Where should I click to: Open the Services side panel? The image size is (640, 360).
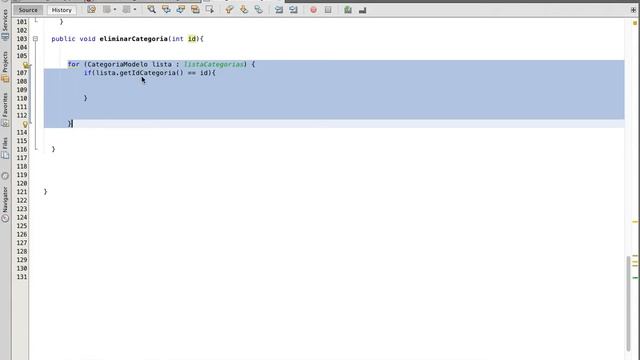5,24
